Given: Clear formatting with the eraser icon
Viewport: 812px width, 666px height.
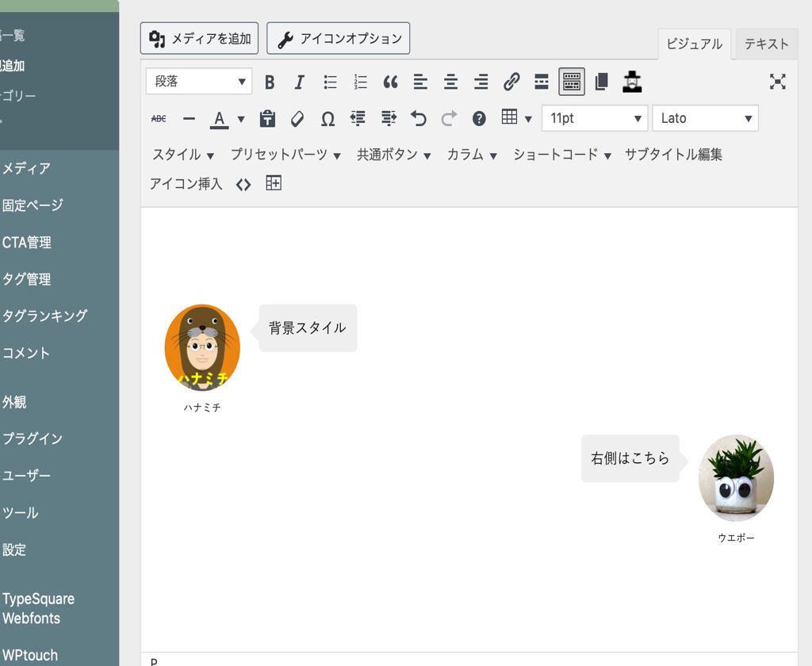Looking at the screenshot, I should [x=297, y=119].
